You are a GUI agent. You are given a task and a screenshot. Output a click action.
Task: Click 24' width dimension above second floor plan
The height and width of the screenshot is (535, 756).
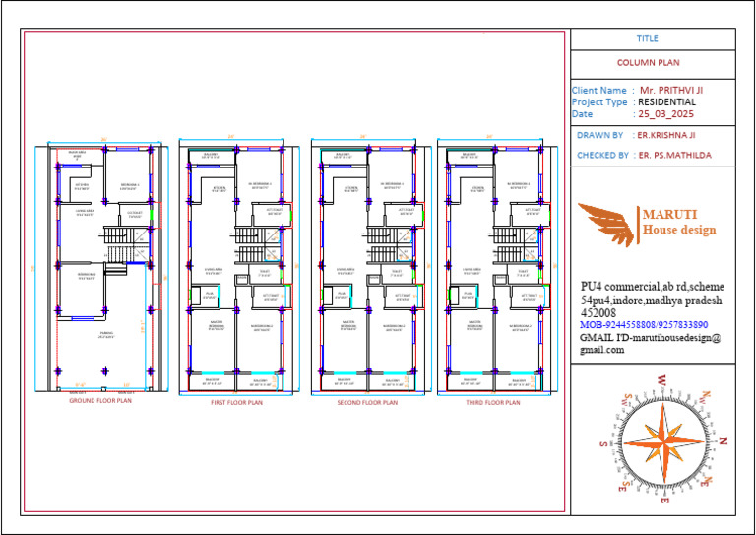363,137
